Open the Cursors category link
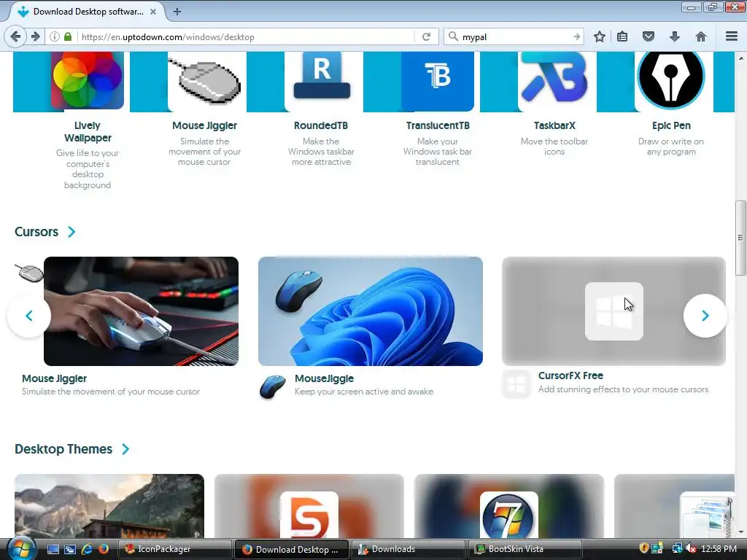Viewport: 747px width, 560px height. (36, 232)
